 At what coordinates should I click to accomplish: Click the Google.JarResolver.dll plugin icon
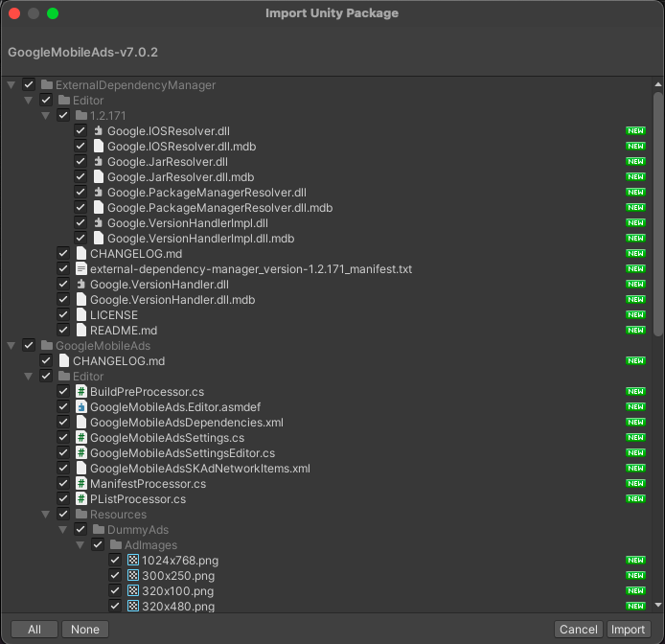click(98, 162)
